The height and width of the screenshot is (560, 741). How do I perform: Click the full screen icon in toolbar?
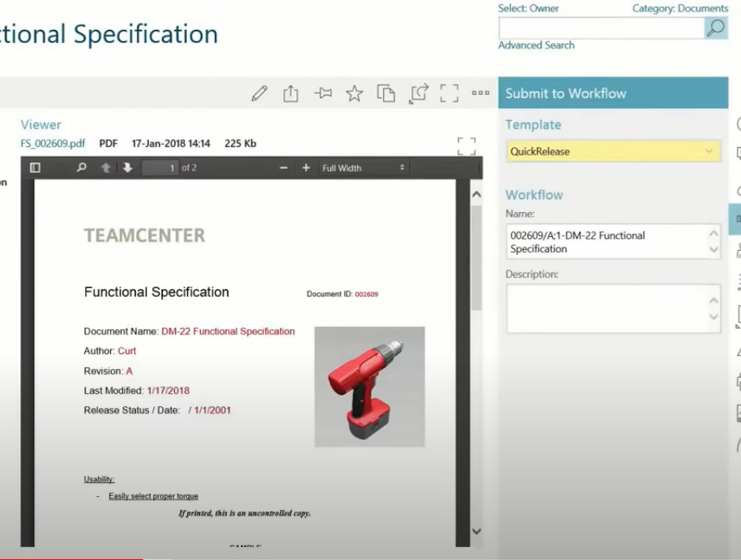point(449,93)
